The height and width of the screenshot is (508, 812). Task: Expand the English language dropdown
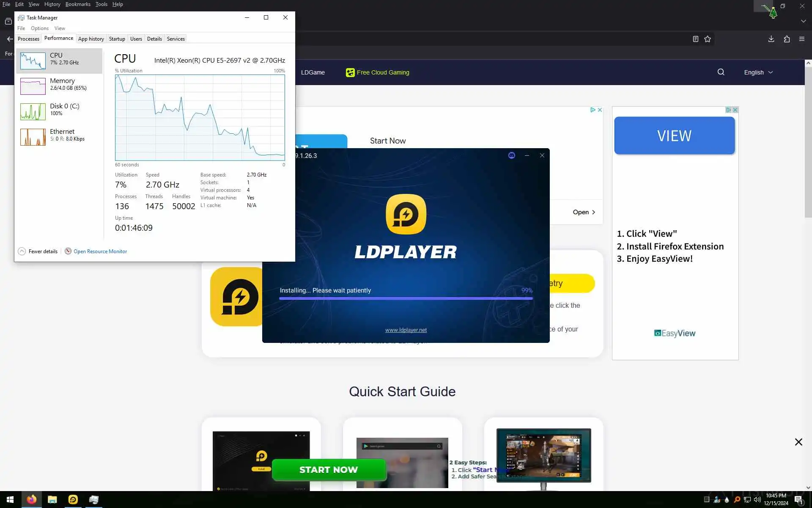(758, 72)
